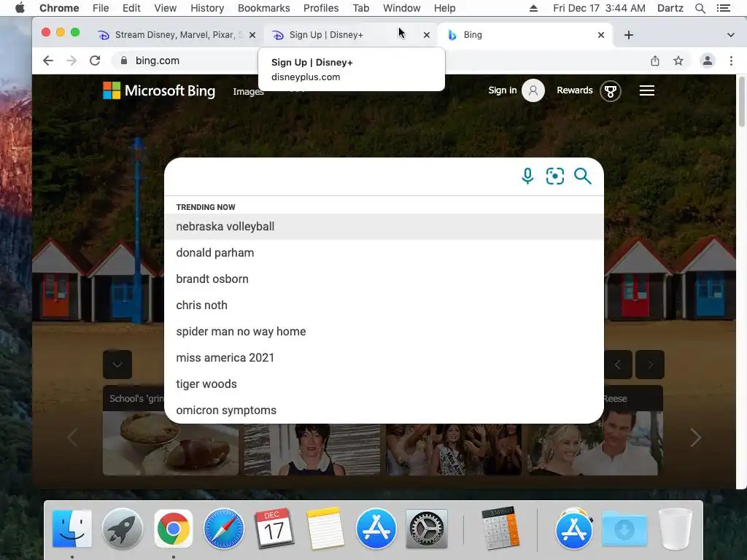Open Finder from the Dock
Viewport: 747px width, 560px height.
72,529
